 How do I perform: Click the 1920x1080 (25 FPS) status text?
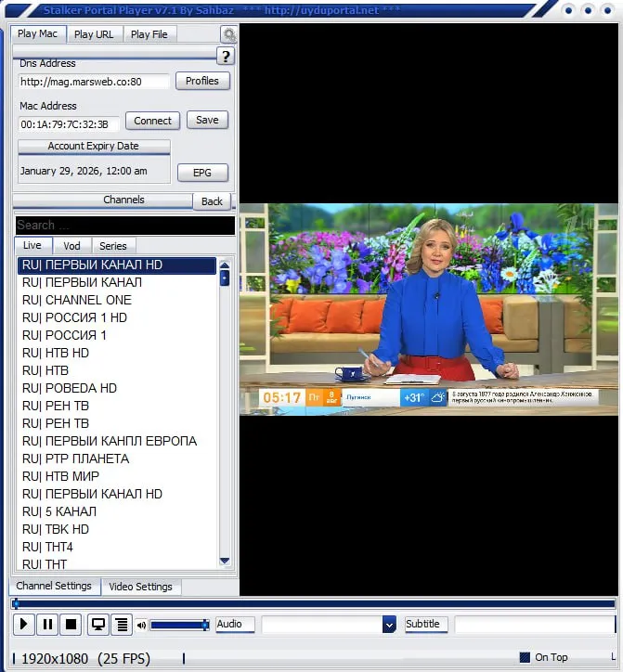point(85,659)
